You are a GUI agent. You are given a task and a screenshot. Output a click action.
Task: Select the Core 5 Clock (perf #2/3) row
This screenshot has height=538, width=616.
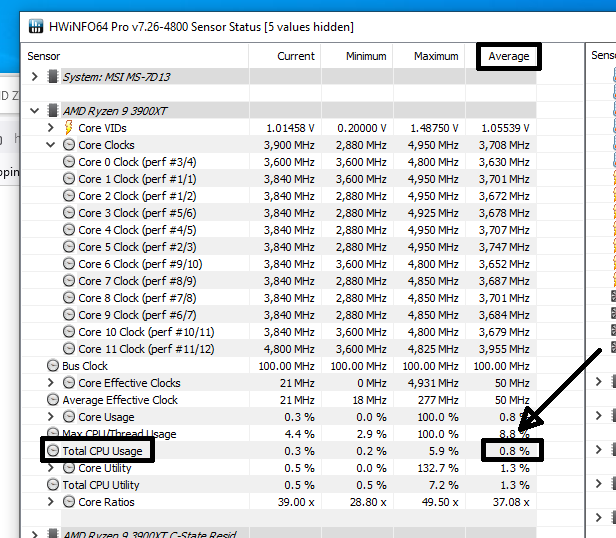279,247
